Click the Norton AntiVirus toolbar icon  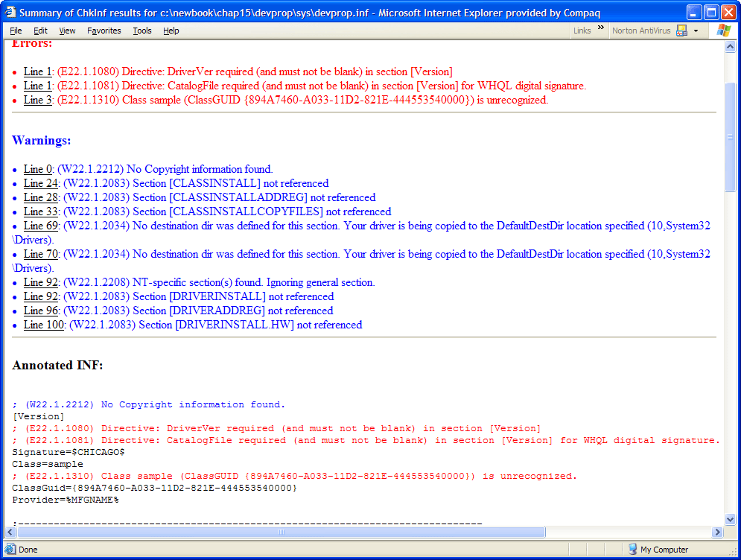pos(681,31)
